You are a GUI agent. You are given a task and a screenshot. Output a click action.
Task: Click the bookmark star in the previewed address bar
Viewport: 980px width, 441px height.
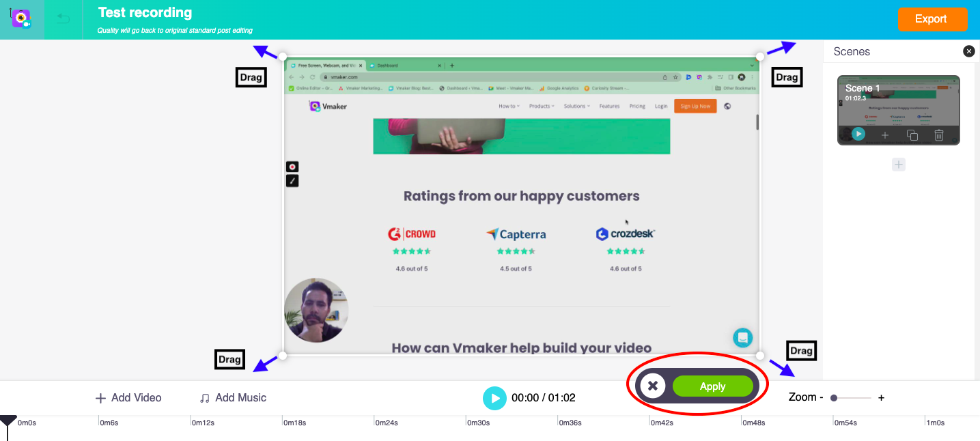coord(675,77)
